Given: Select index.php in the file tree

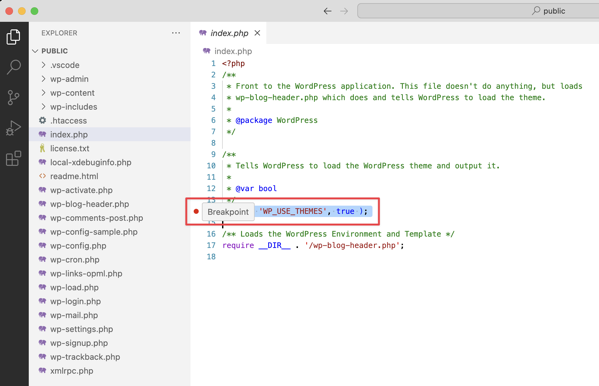Looking at the screenshot, I should (x=110, y=135).
